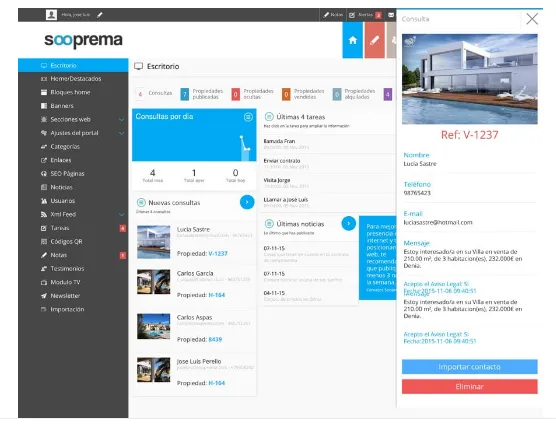This screenshot has height=432, width=556.
Task: Click the Importar contacto button
Action: coord(469,367)
